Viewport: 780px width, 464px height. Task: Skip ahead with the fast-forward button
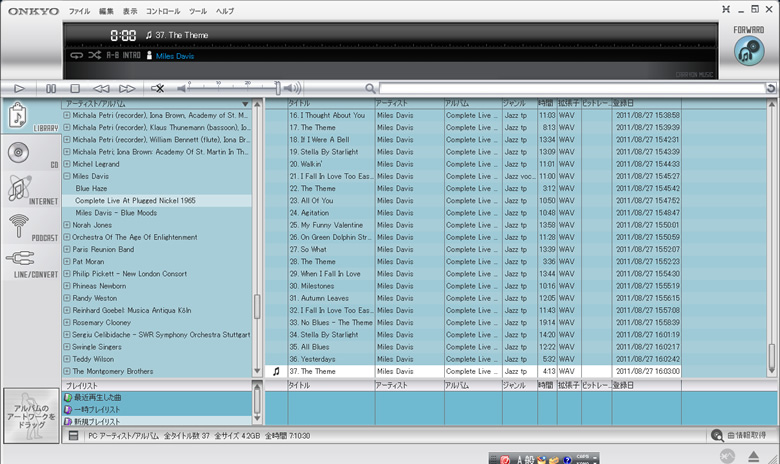tap(127, 89)
